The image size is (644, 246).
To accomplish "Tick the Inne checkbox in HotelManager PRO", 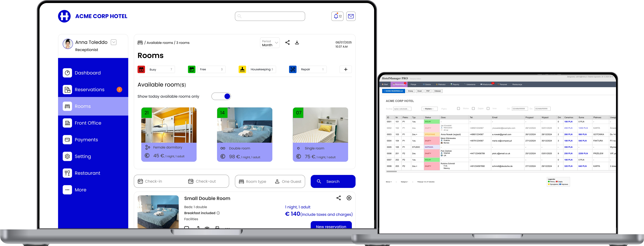I will pyautogui.click(x=488, y=108).
